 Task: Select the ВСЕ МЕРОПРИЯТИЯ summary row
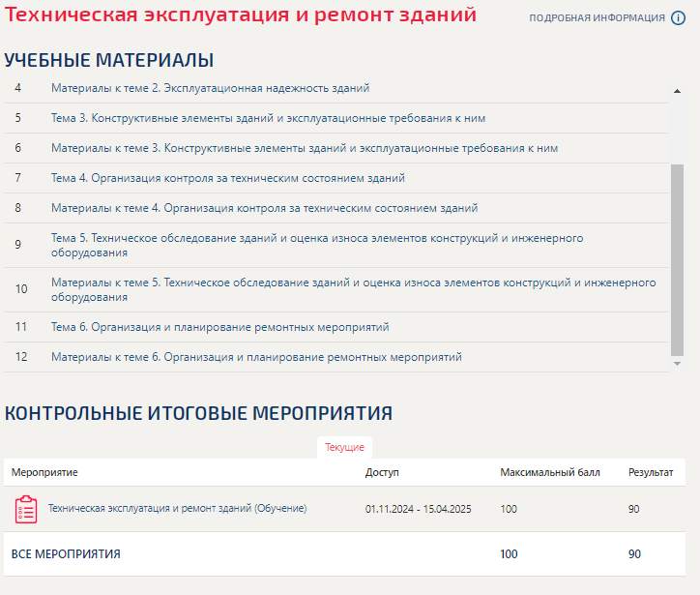pos(66,554)
